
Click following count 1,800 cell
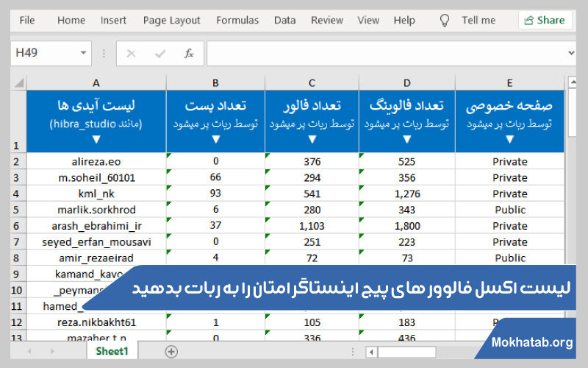(407, 226)
